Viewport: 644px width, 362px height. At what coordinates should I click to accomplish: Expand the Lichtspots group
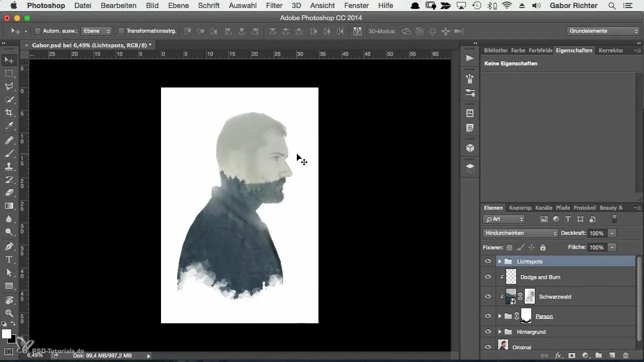tap(500, 261)
